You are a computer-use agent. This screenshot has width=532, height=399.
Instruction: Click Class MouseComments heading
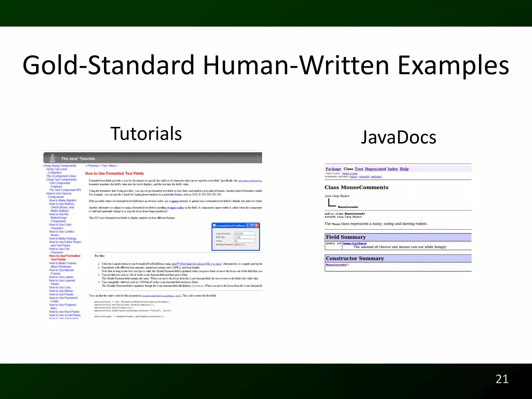pyautogui.click(x=356, y=187)
